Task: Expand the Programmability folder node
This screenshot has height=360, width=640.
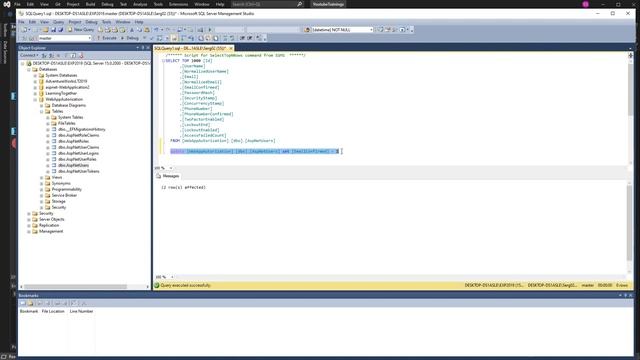Action: pyautogui.click(x=42, y=189)
